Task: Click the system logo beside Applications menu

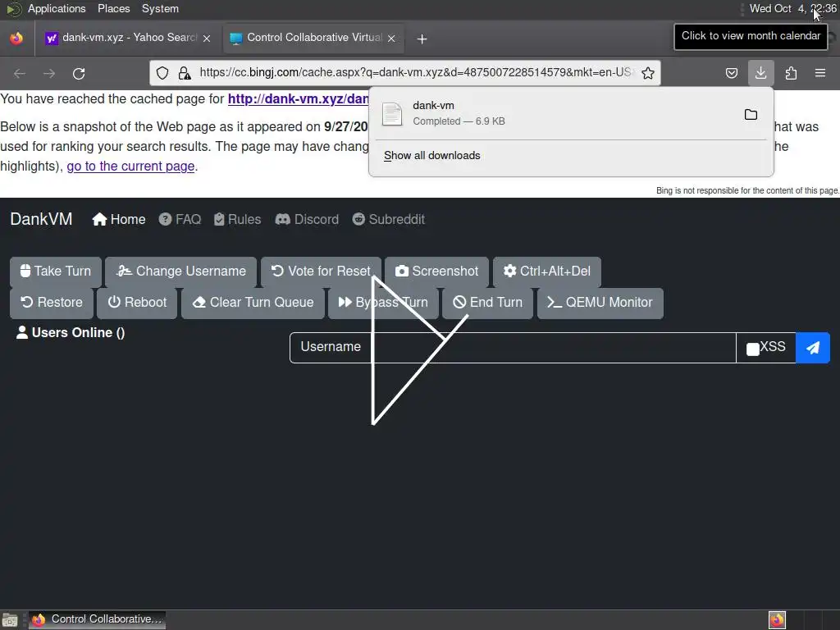Action: pos(13,9)
